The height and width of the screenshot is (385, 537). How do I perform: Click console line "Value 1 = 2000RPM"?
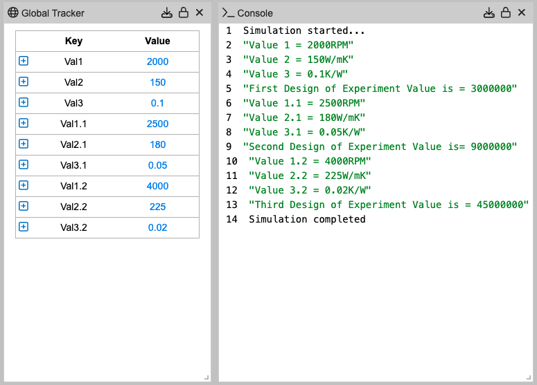pos(298,45)
